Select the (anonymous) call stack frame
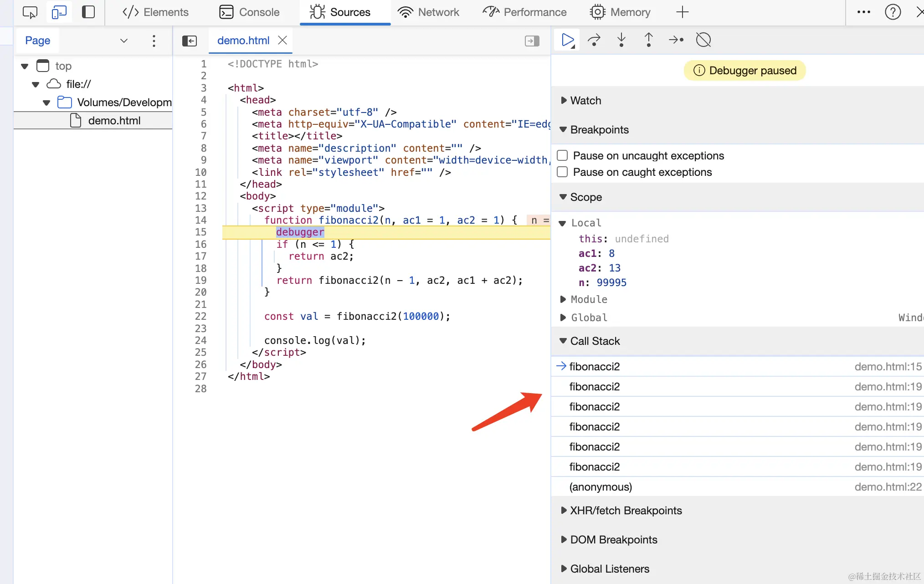Image resolution: width=924 pixels, height=584 pixels. 601,487
